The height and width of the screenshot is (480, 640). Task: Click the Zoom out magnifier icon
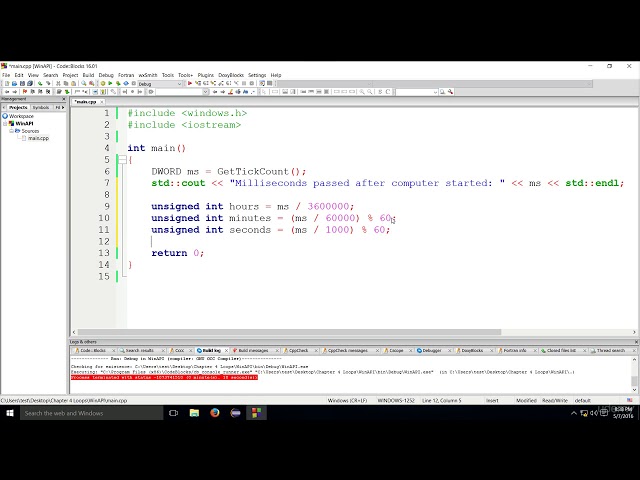click(369, 92)
